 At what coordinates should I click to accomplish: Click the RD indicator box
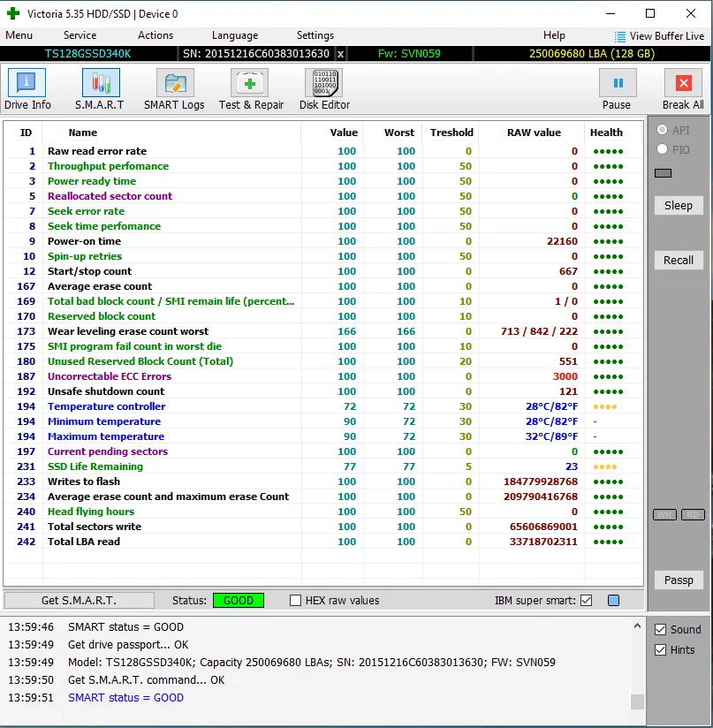pyautogui.click(x=693, y=514)
